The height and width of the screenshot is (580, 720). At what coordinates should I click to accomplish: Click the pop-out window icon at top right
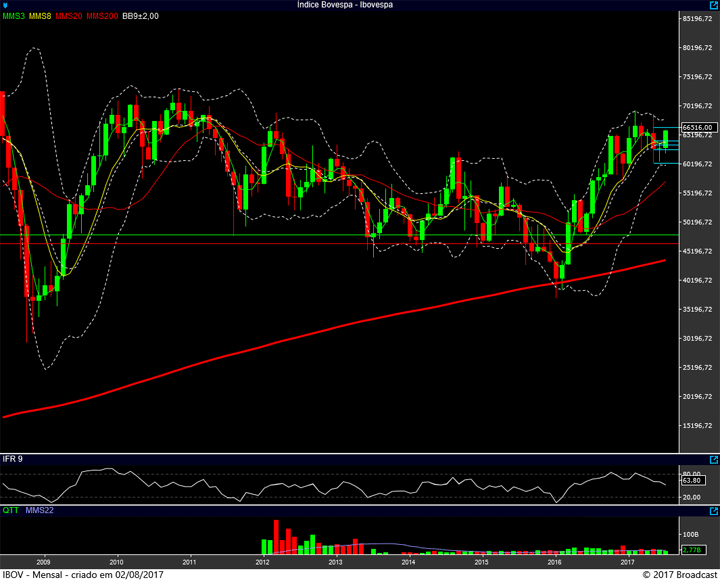click(711, 5)
